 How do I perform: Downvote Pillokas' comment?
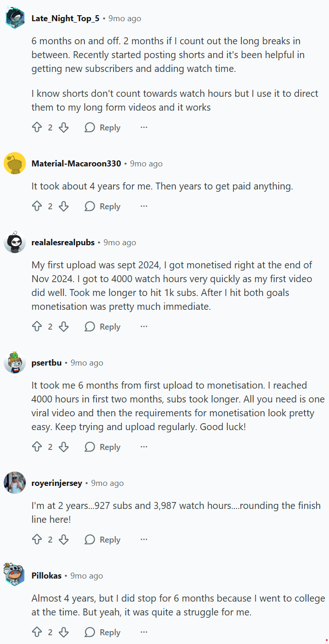pyautogui.click(x=64, y=632)
